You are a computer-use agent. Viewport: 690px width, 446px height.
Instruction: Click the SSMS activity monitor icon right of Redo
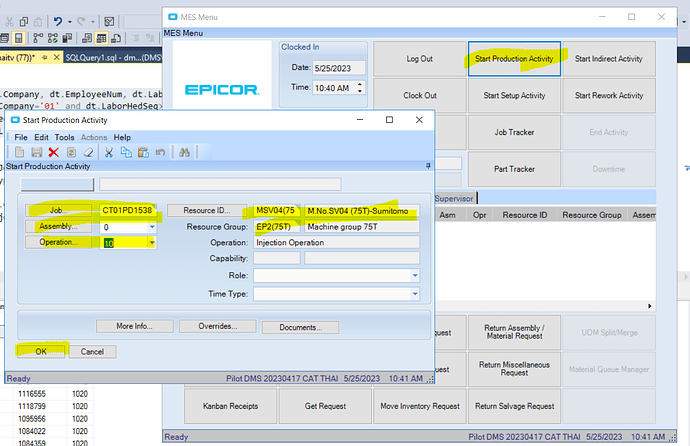109,21
